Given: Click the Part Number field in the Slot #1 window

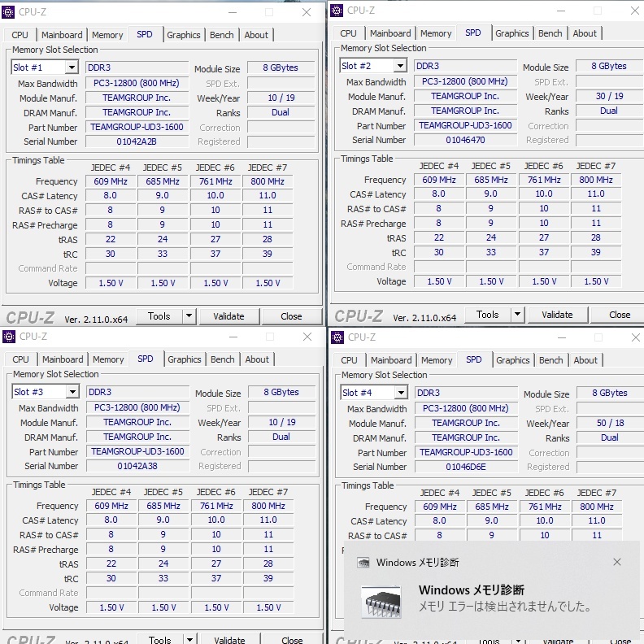Looking at the screenshot, I should tap(137, 127).
